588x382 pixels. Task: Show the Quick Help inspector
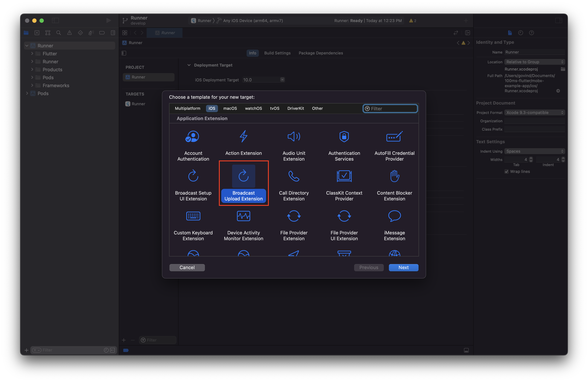tap(531, 33)
